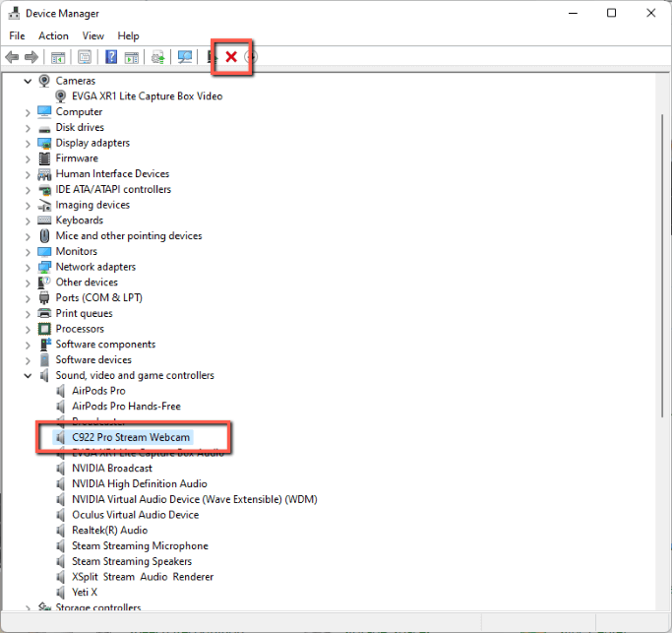Select Steam Streaming Microphone
This screenshot has width=672, height=633.
[x=140, y=546]
